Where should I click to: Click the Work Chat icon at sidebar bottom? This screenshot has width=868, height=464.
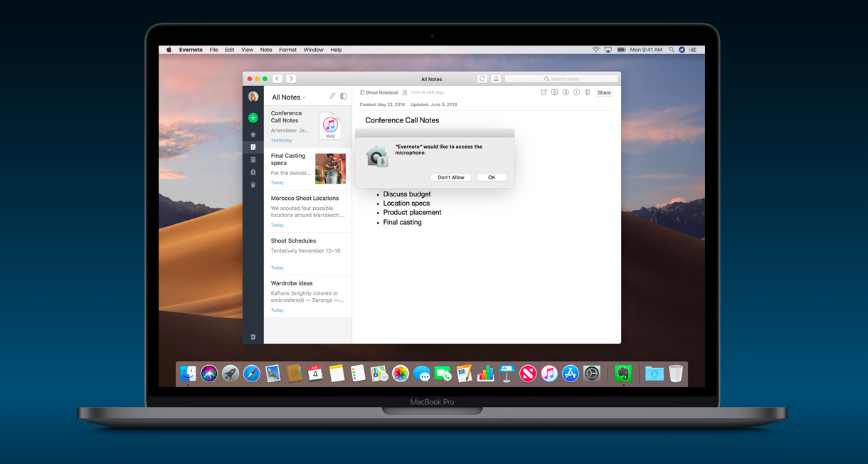coord(253,337)
